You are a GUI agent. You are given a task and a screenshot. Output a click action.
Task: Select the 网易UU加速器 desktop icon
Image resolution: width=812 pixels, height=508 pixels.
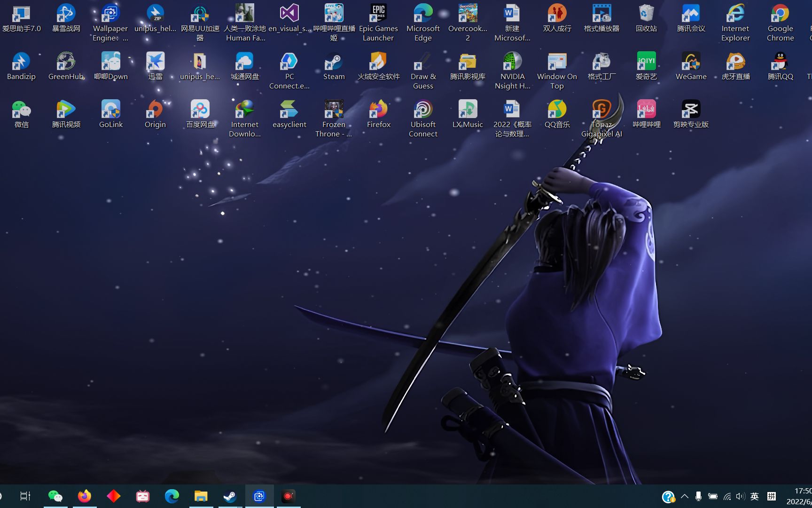coord(200,24)
